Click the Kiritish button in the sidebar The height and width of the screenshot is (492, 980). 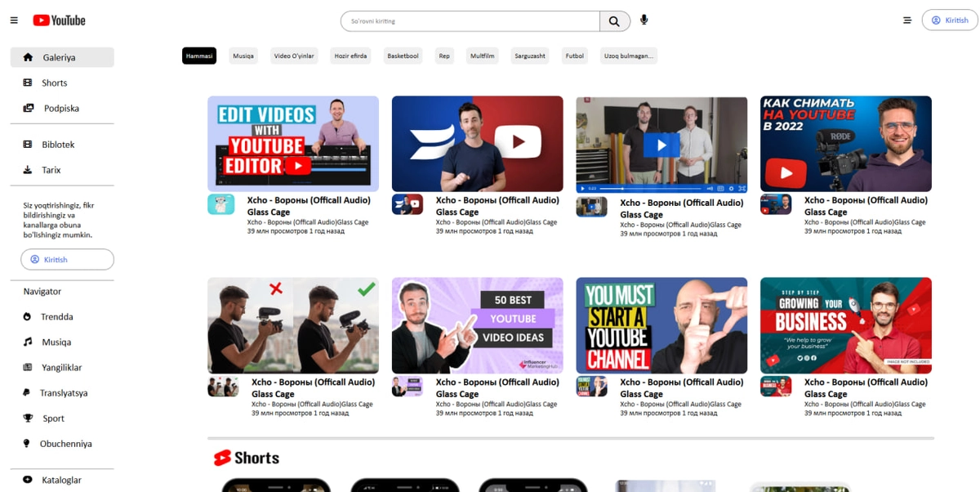pyautogui.click(x=68, y=259)
